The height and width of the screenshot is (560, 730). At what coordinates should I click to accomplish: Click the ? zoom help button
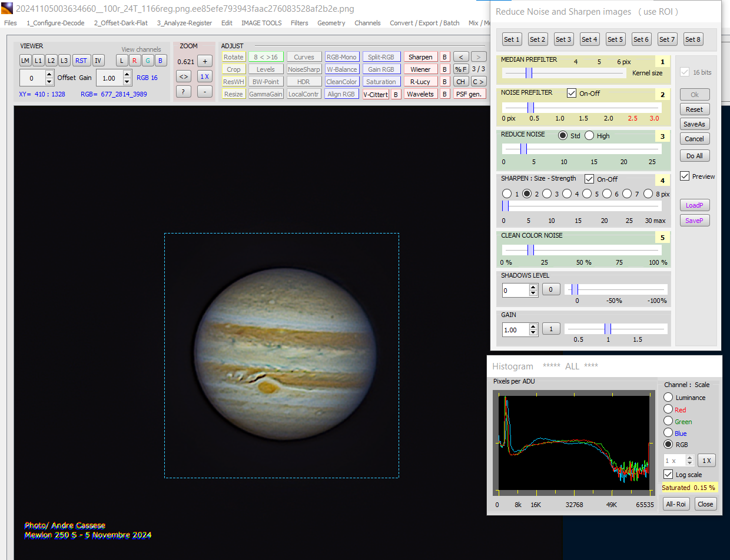click(x=184, y=91)
